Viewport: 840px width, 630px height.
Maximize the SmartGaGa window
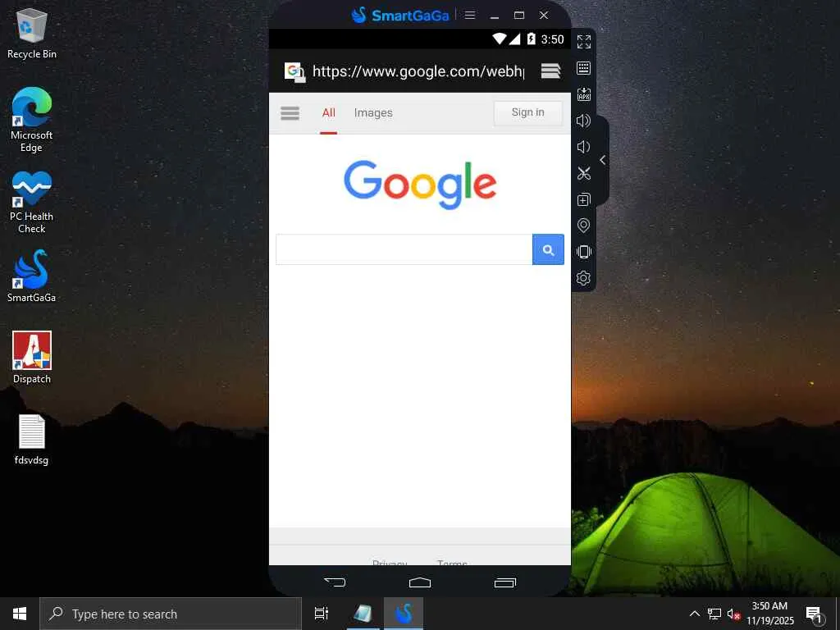tap(519, 15)
